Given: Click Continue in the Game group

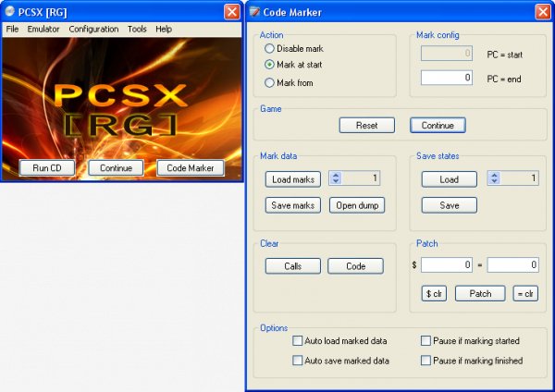Looking at the screenshot, I should pyautogui.click(x=438, y=125).
